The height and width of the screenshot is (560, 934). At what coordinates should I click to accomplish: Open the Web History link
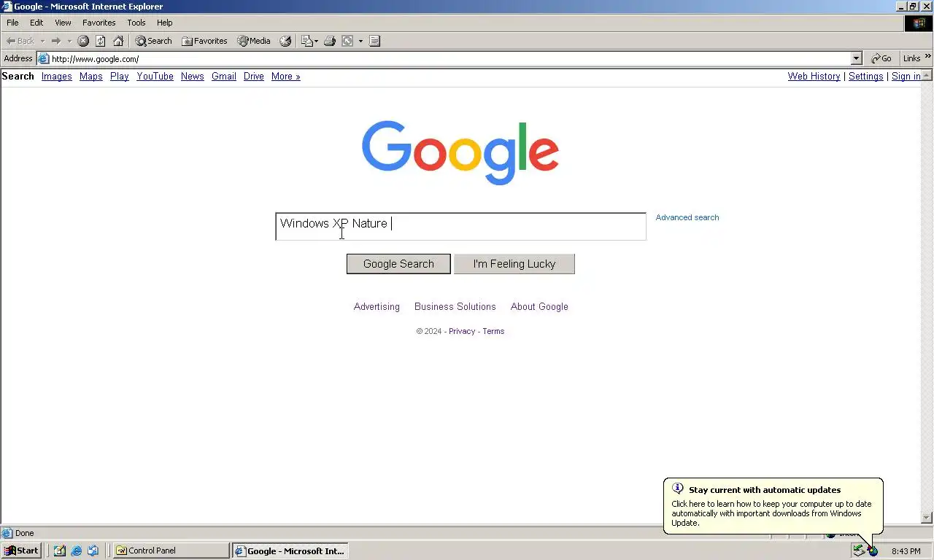tap(814, 76)
